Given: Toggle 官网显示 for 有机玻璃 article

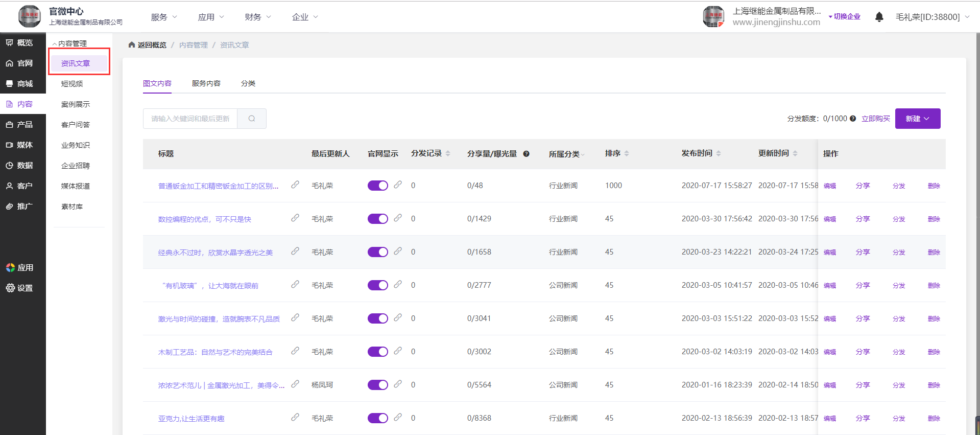Looking at the screenshot, I should click(x=378, y=285).
